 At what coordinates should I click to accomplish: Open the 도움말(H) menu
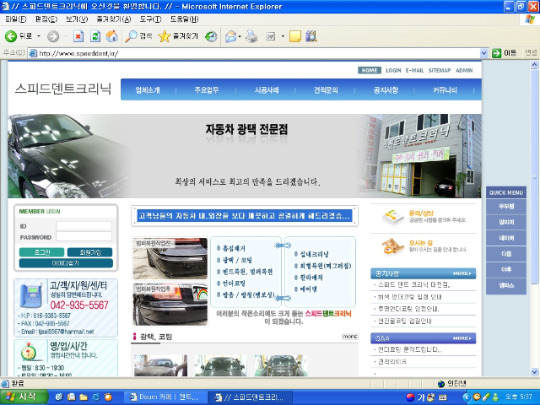point(184,19)
